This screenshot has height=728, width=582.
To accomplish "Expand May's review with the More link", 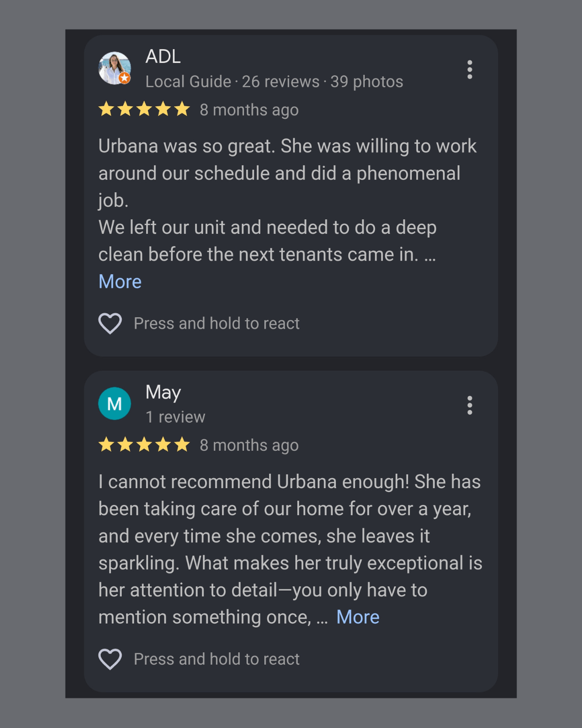I will pyautogui.click(x=358, y=617).
